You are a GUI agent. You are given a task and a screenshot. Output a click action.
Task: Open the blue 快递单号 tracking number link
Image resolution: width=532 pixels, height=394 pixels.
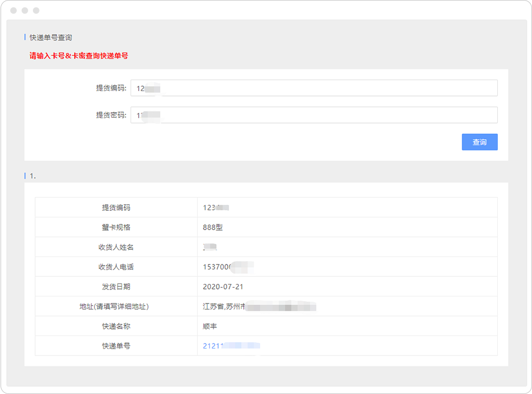click(x=231, y=346)
